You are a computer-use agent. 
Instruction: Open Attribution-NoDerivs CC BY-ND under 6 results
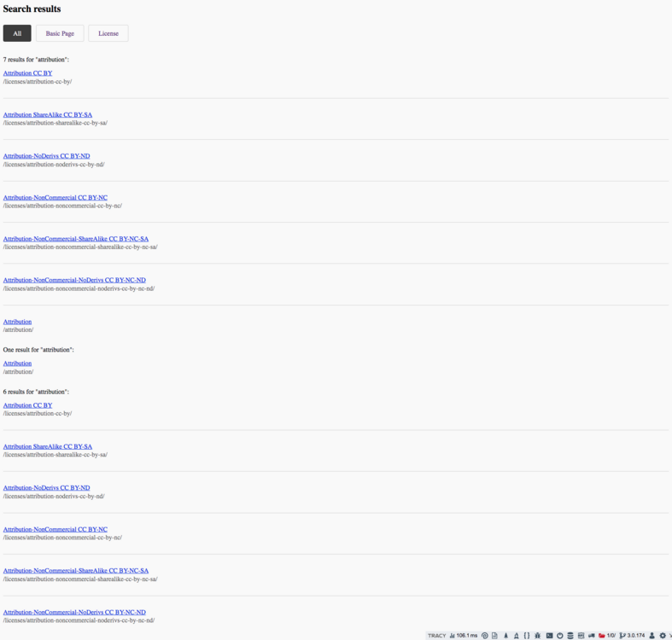coord(47,488)
